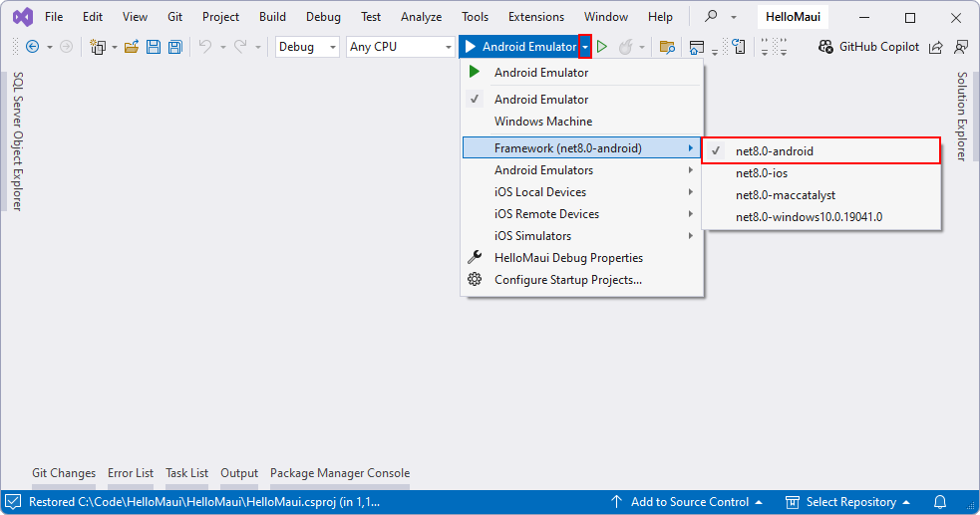Switch to the Error List tab
The width and height of the screenshot is (980, 515).
[130, 473]
